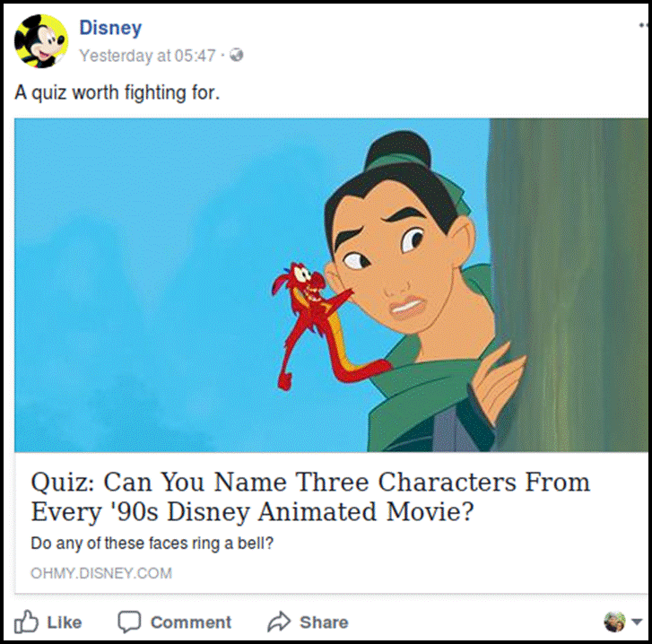Open the Mulan quiz preview image

coord(331,285)
